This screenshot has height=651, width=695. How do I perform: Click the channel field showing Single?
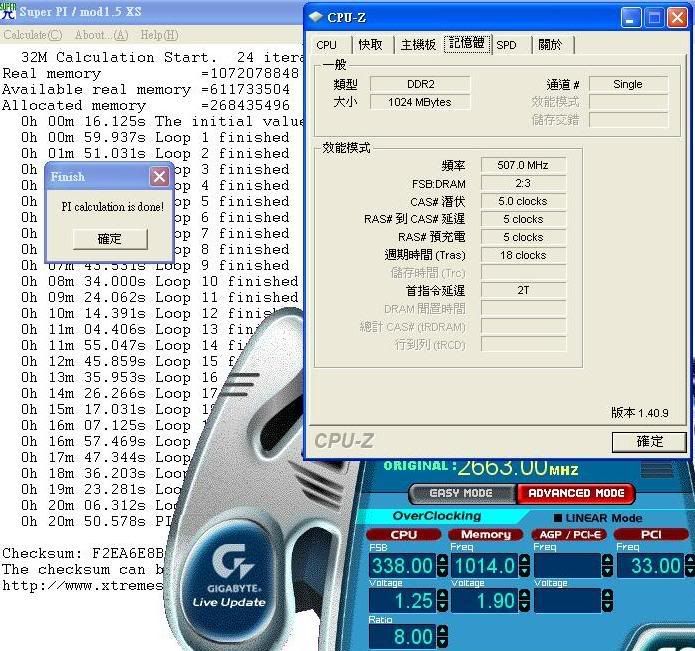pyautogui.click(x=628, y=84)
